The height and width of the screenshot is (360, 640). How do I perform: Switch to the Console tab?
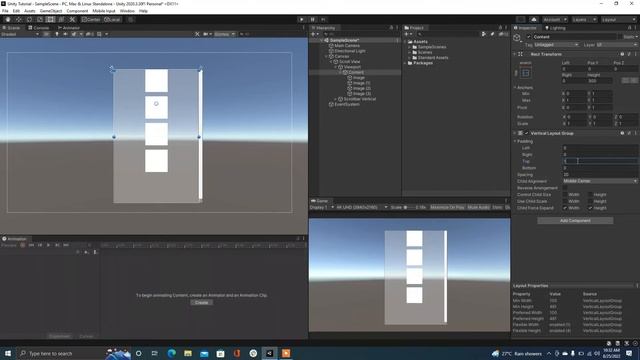(x=39, y=28)
